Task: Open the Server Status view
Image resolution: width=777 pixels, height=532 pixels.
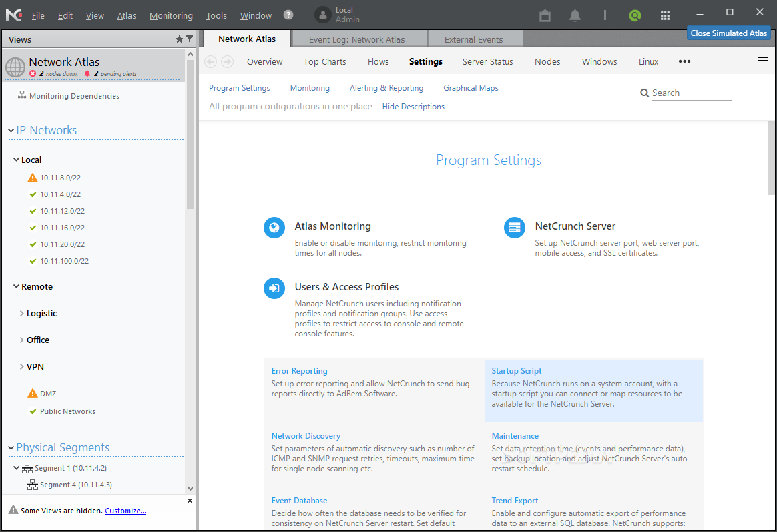Action: (x=487, y=61)
